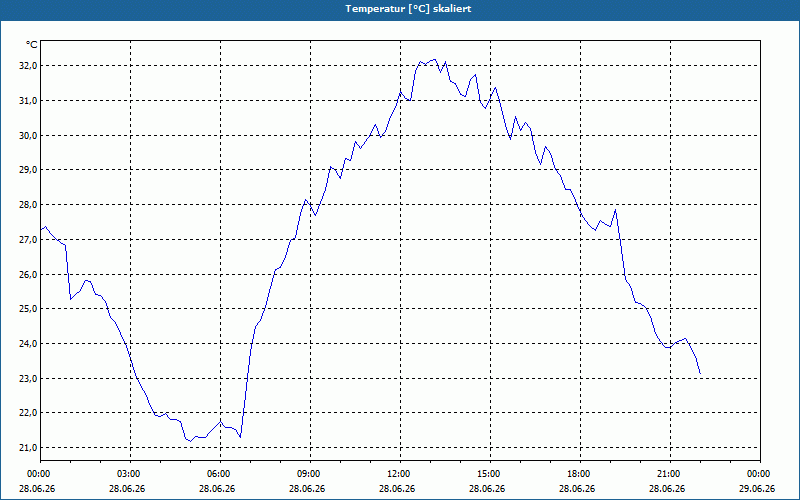Screen dimensions: 800x500
Task: Click the 30,0 temperature axis value
Action: tap(29, 135)
